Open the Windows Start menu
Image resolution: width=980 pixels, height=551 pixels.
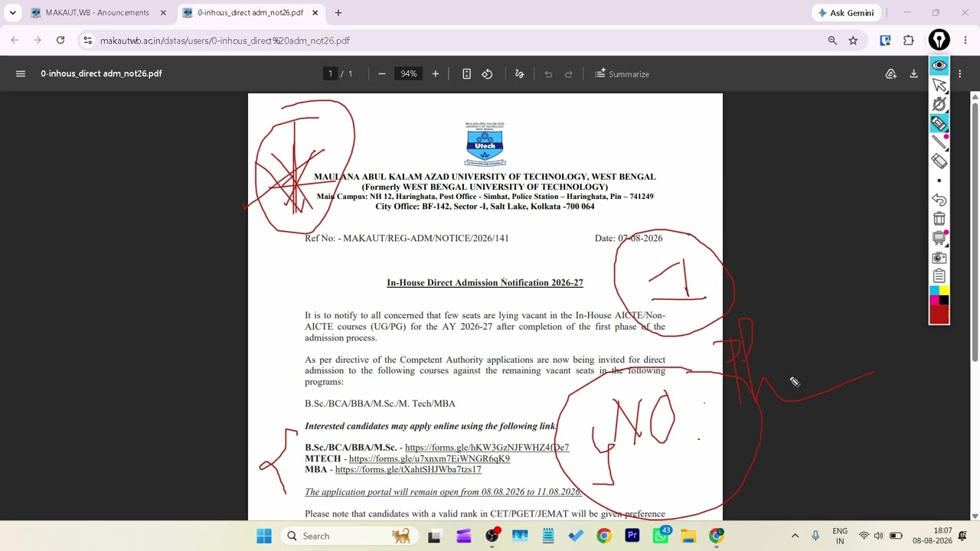[264, 536]
